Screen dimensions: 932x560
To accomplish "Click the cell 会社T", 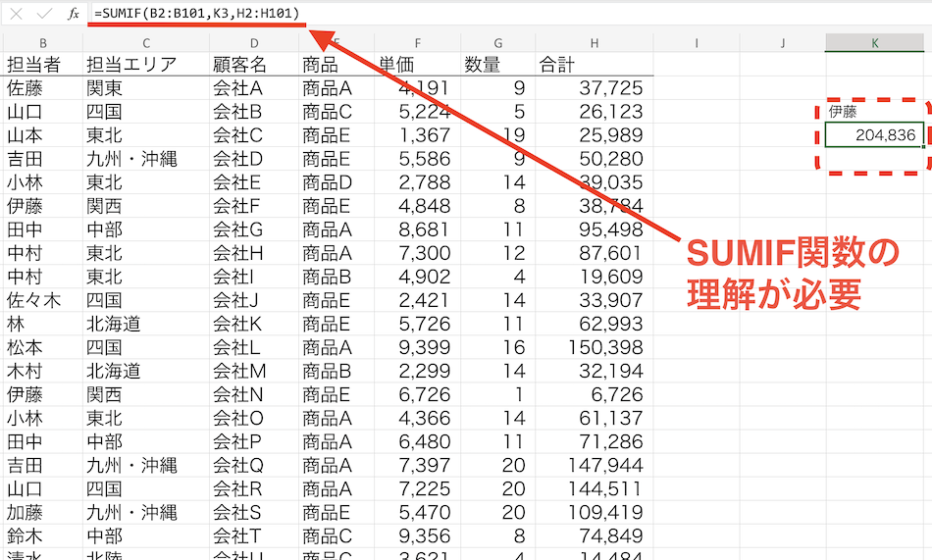I will coord(254,536).
